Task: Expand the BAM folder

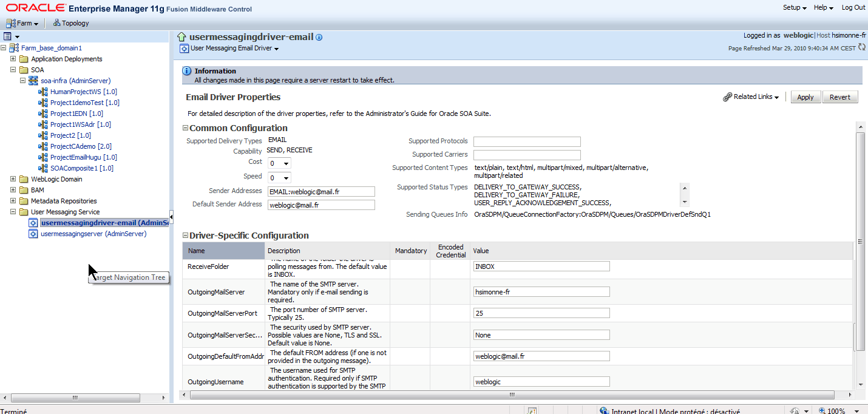Action: (x=13, y=190)
